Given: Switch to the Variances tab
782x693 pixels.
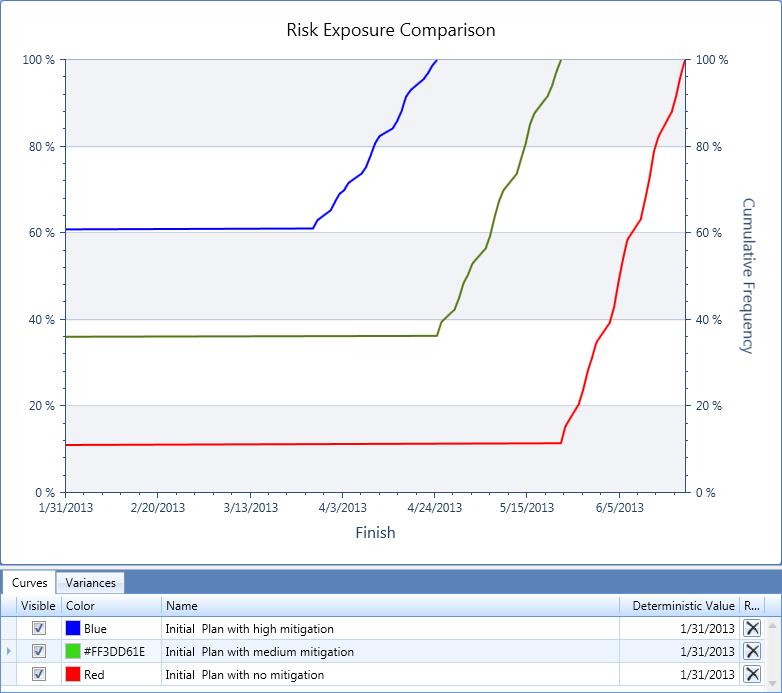Looking at the screenshot, I should pos(90,583).
